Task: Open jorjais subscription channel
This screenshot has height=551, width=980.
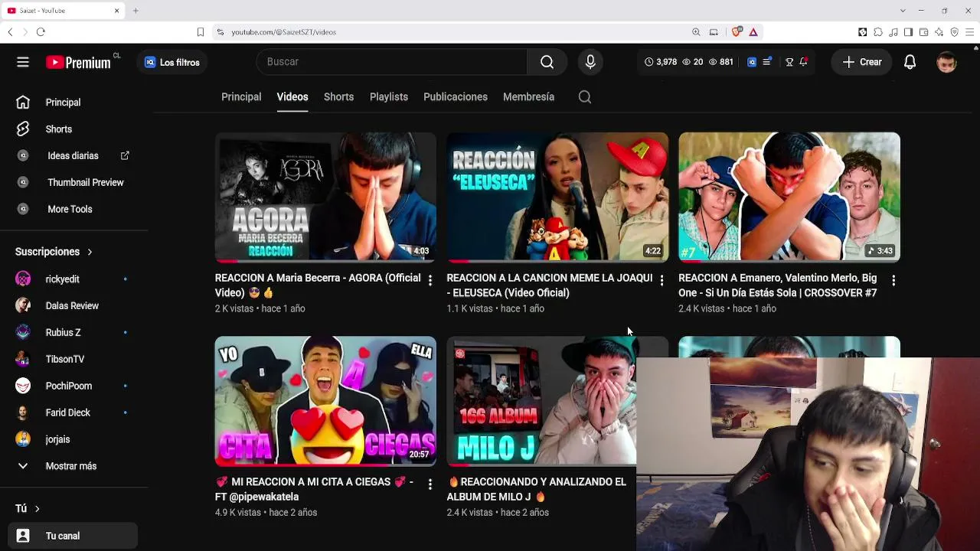Action: point(73,439)
